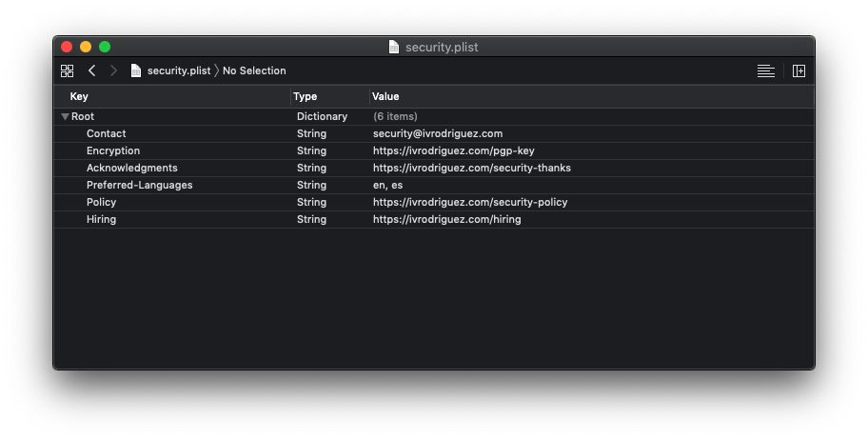
Task: Add an editor pane on the right
Action: tap(799, 70)
